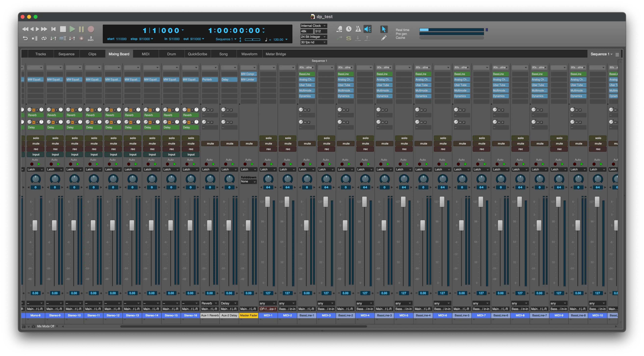The width and height of the screenshot is (644, 356).
Task: Click the tempo value 120.00 field
Action: [278, 40]
